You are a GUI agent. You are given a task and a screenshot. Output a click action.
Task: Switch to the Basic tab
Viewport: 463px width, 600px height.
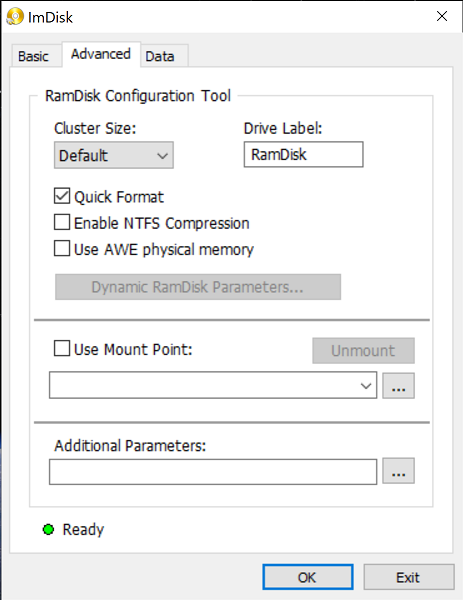click(x=34, y=56)
